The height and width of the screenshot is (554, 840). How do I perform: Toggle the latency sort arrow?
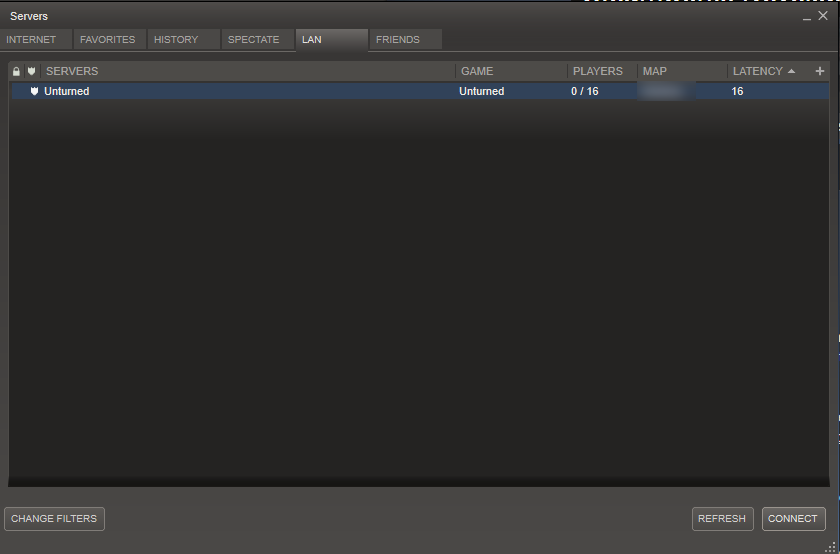791,71
